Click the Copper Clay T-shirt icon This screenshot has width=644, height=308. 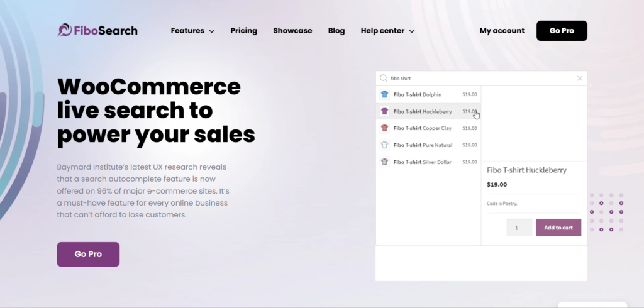point(384,128)
